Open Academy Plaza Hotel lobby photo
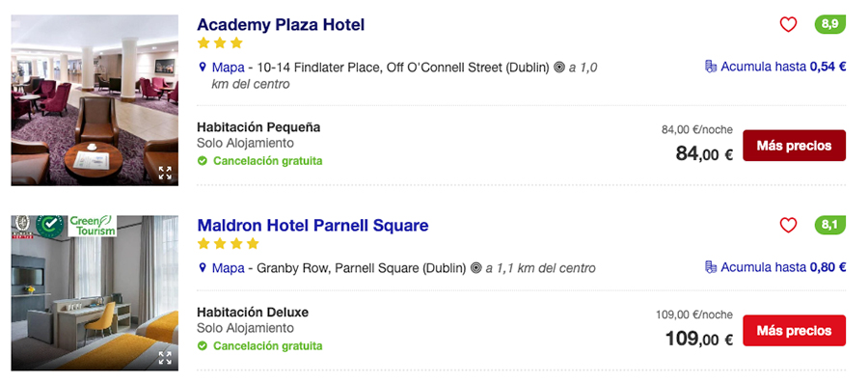868x383 pixels. tap(95, 100)
